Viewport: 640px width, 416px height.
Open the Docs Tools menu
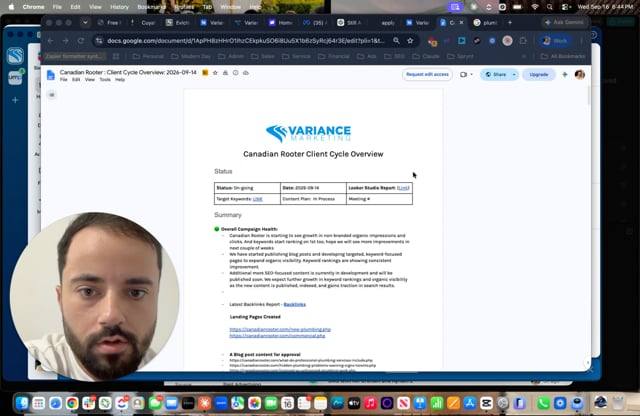click(105, 80)
